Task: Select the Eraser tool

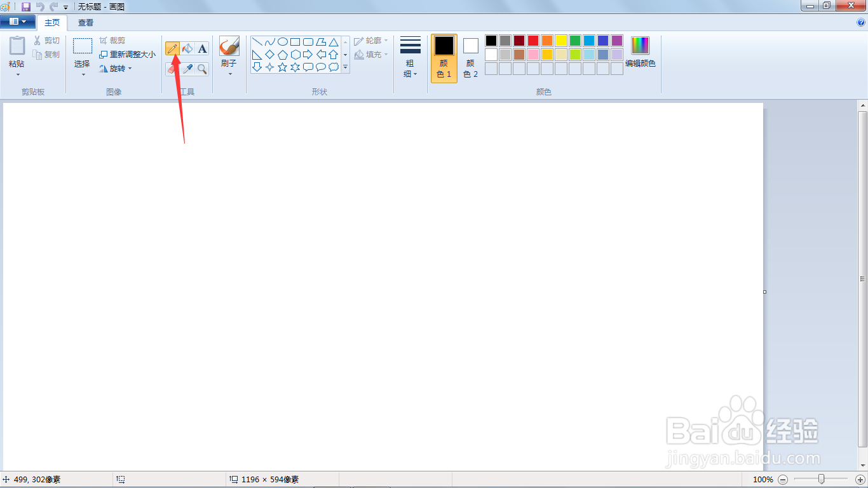Action: (172, 69)
